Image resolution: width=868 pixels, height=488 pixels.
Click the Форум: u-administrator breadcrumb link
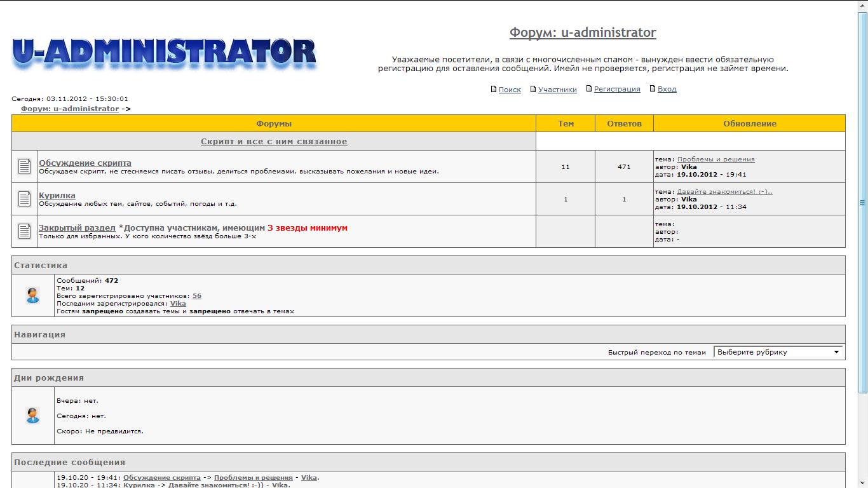click(70, 109)
